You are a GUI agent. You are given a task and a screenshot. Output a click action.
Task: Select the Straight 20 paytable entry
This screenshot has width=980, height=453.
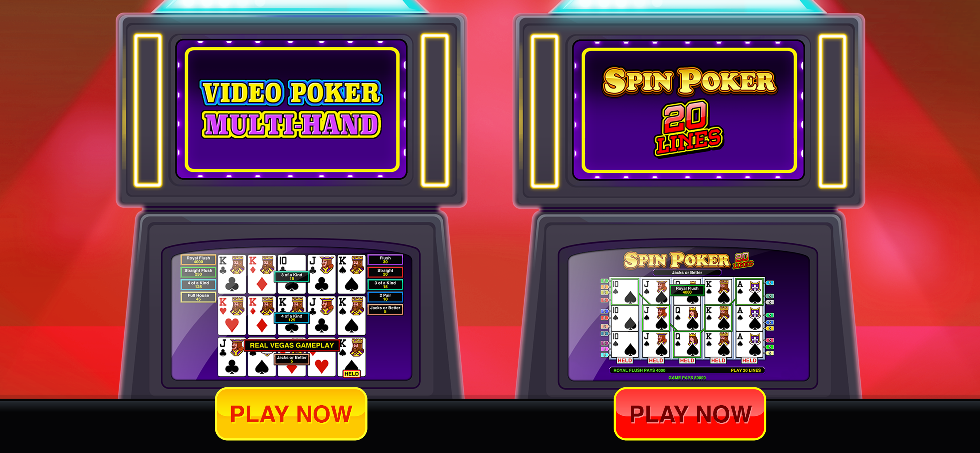click(x=385, y=272)
